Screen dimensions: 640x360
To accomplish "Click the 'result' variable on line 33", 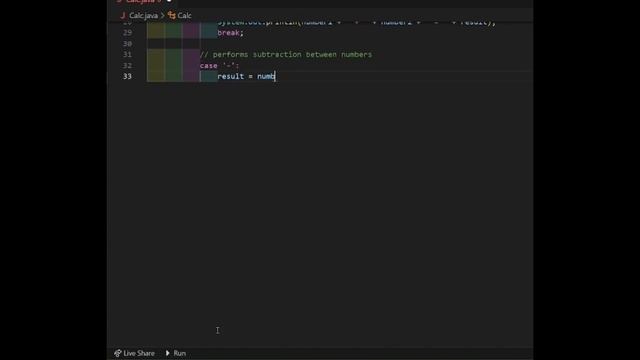I will (230, 76).
